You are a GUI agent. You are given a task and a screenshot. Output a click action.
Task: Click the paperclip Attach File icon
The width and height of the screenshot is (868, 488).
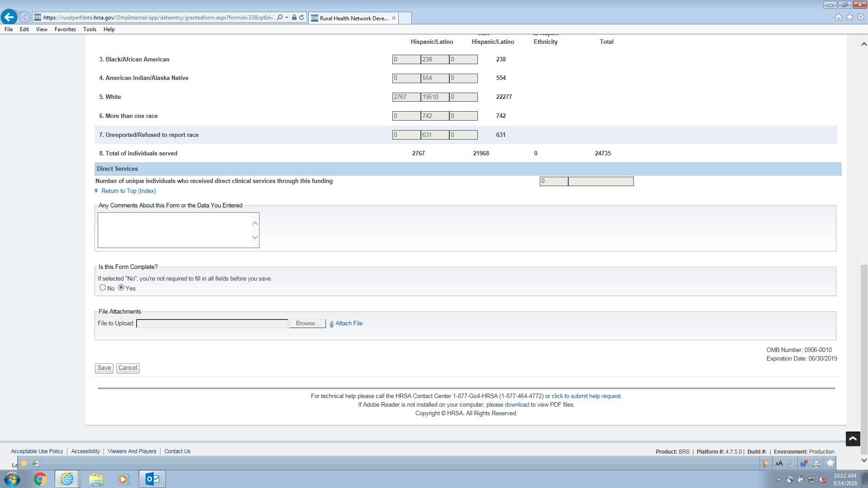[x=331, y=324]
